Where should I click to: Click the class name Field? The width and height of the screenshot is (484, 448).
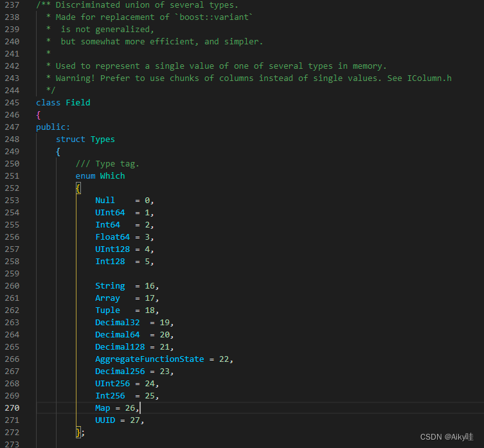(x=78, y=103)
